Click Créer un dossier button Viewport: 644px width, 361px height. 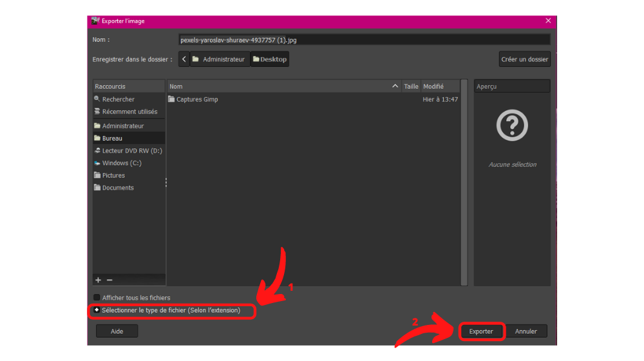pyautogui.click(x=524, y=59)
